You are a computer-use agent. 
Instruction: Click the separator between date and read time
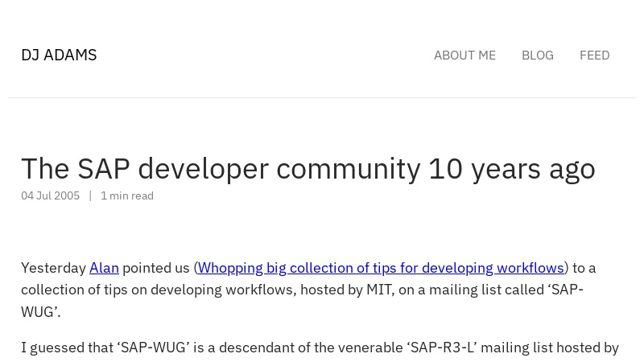[x=90, y=195]
